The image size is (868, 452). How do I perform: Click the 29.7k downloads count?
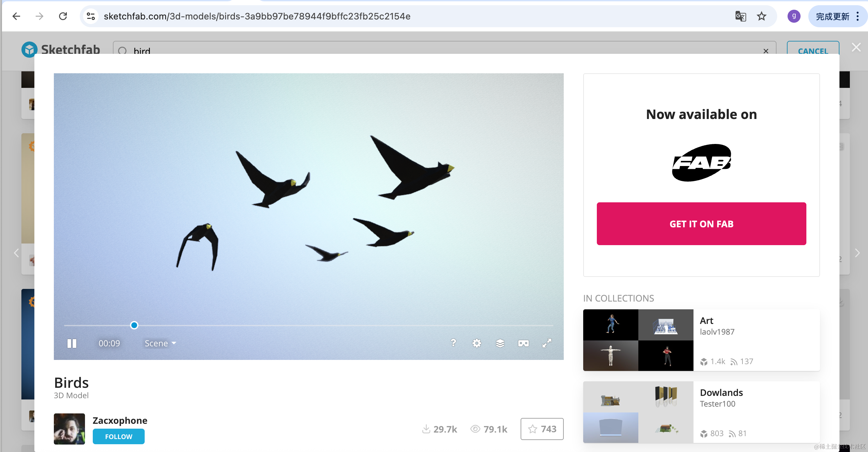pyautogui.click(x=440, y=429)
